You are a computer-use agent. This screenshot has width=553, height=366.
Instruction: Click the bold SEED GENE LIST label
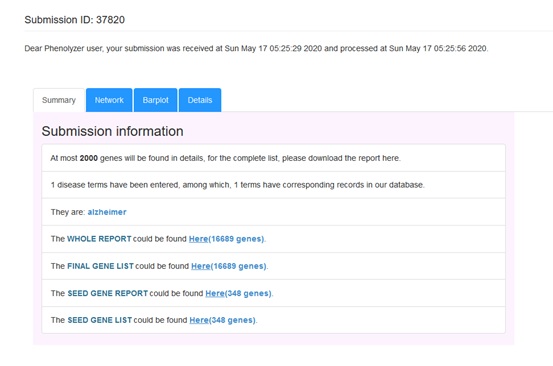[x=99, y=320]
